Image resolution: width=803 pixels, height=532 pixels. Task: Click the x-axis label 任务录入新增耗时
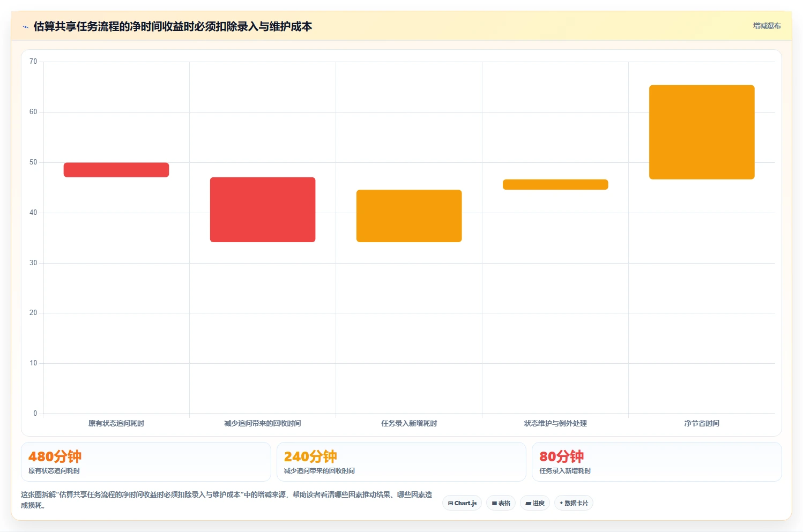pos(409,423)
